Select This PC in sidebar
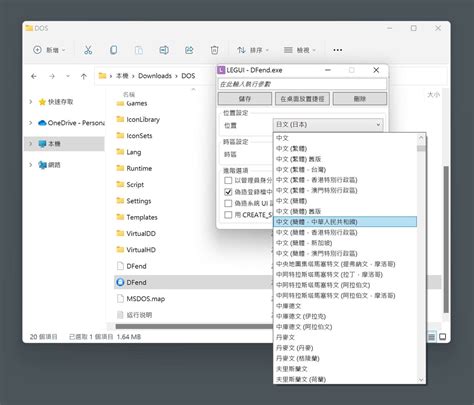474x405 pixels. pos(49,144)
